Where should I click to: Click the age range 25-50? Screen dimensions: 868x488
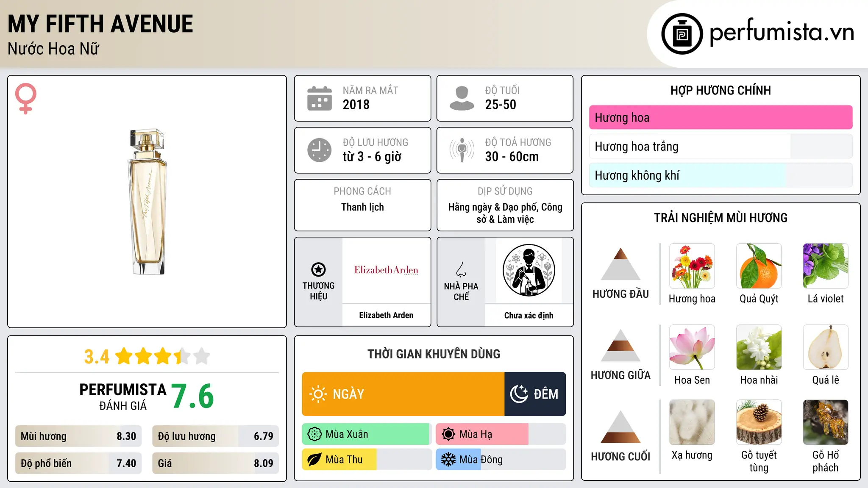(501, 105)
